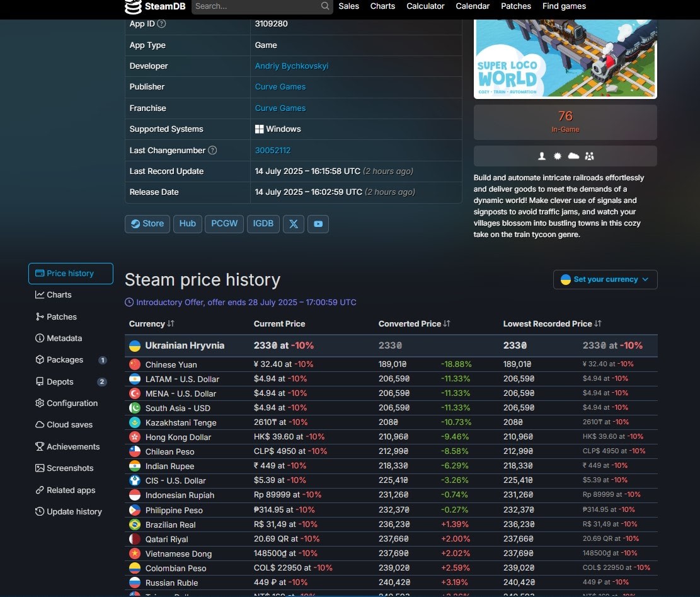Open Publisher Curve Games link
This screenshot has width=700, height=597.
280,86
